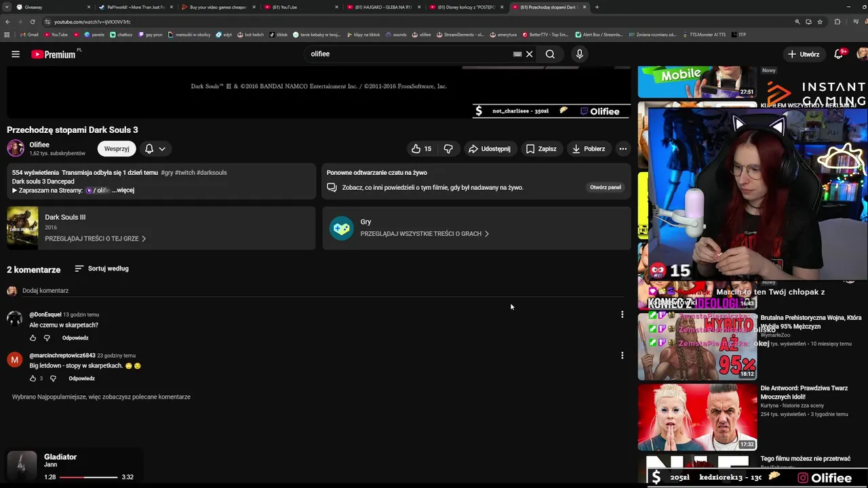Image resolution: width=868 pixels, height=488 pixels.
Task: Dislike the marcinchreptowicz6843 comment
Action: 53,378
